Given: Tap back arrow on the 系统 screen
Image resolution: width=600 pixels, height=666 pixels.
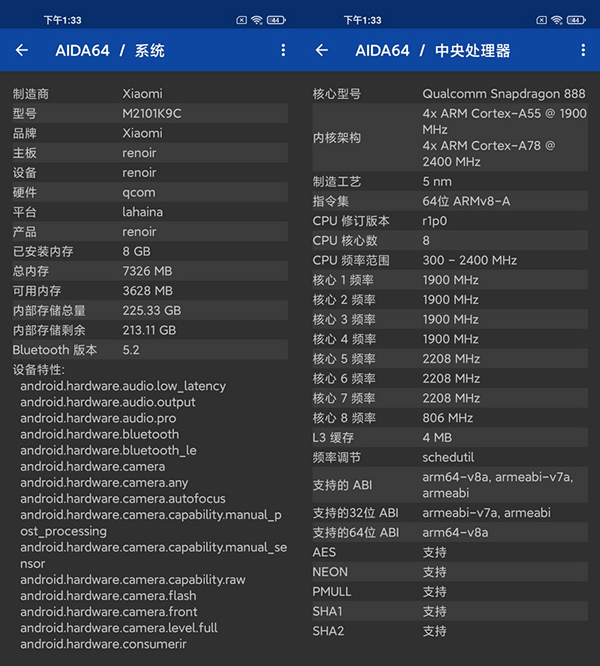Looking at the screenshot, I should (22, 50).
